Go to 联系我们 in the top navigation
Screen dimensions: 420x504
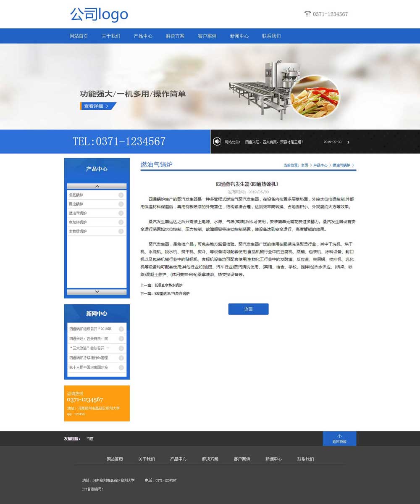point(271,36)
